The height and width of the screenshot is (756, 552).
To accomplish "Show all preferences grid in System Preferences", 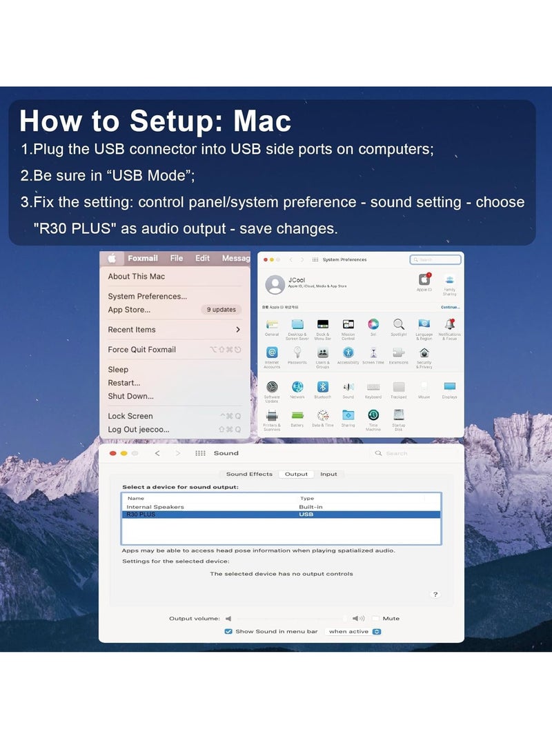I will click(315, 260).
